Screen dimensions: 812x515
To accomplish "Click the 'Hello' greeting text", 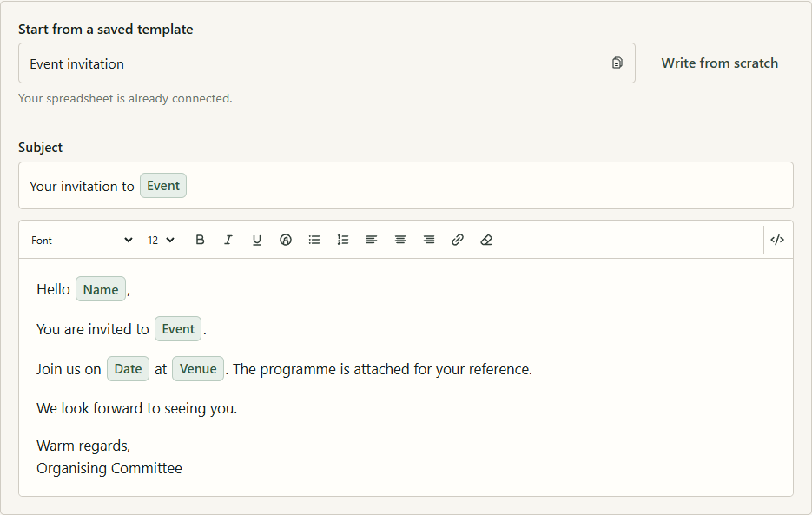I will tap(53, 289).
